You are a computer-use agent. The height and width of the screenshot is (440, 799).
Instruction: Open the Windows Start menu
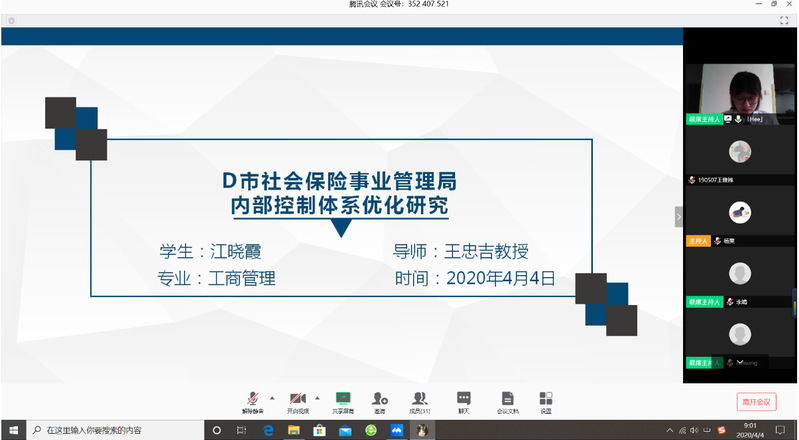tap(13, 430)
